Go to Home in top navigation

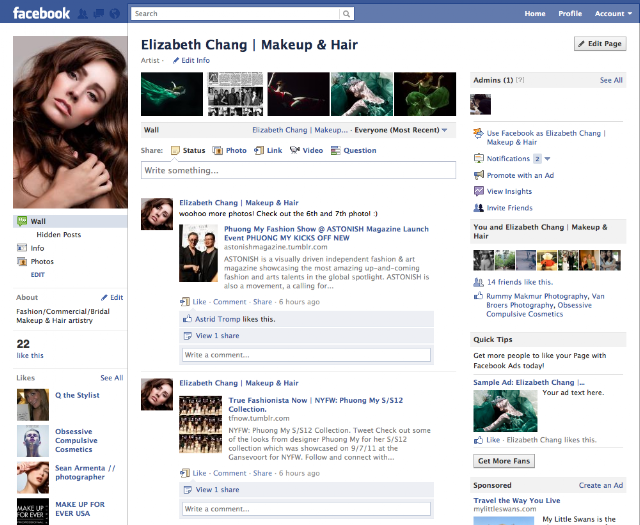pyautogui.click(x=535, y=13)
